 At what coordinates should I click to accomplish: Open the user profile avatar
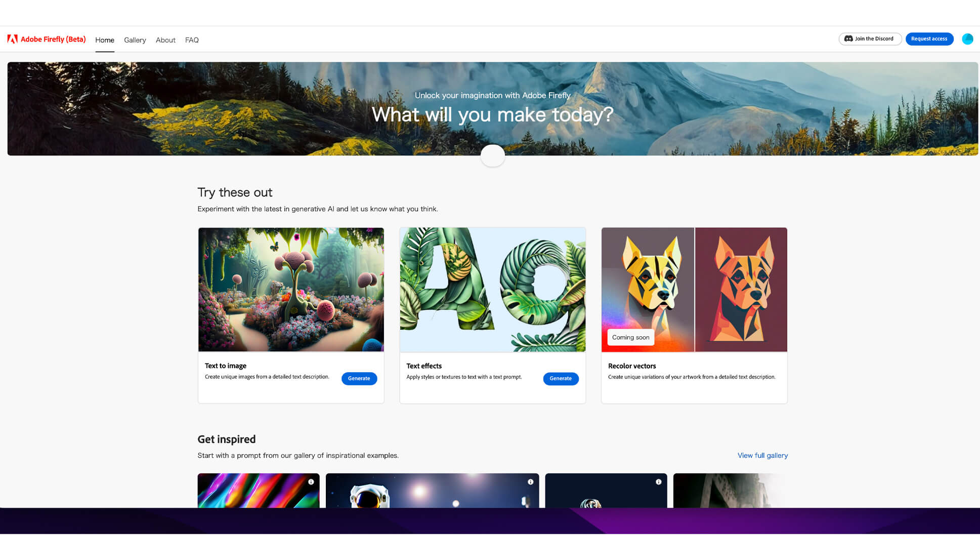[x=967, y=38]
